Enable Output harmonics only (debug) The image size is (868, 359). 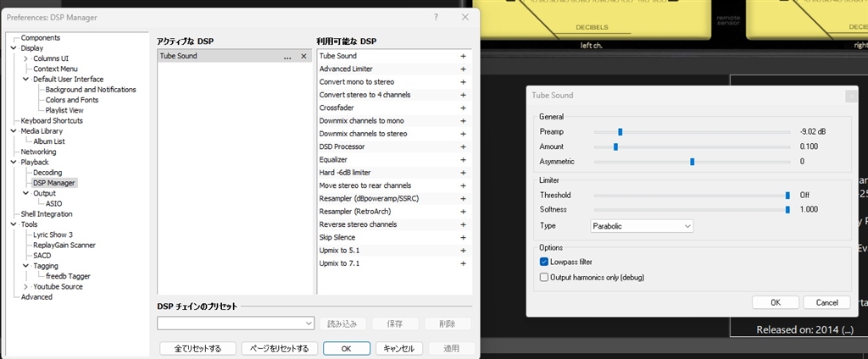point(544,278)
